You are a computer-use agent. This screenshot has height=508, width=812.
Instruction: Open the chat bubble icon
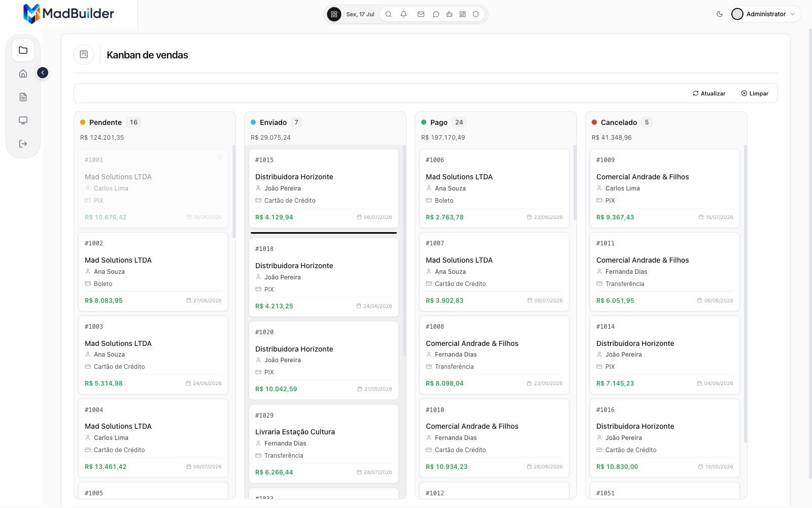pos(435,14)
